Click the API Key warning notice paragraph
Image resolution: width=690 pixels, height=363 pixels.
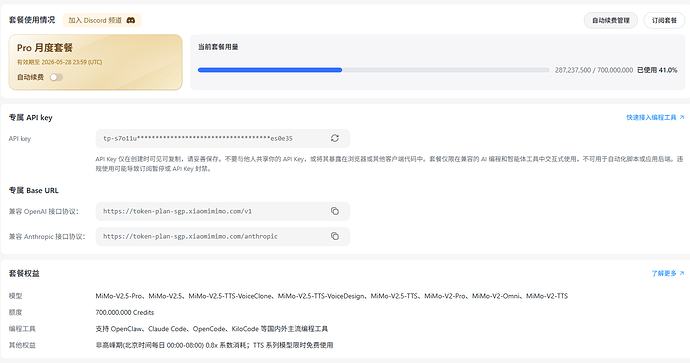coord(389,164)
